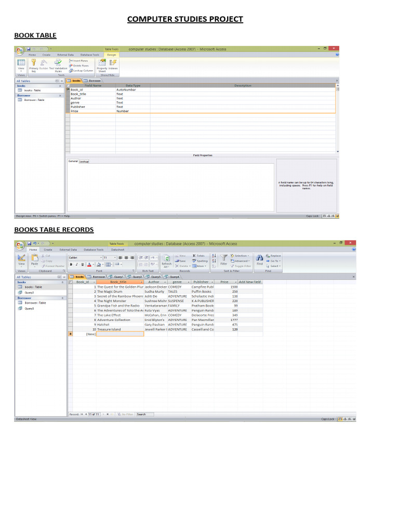Open the More dropdown in Records group

(199, 266)
